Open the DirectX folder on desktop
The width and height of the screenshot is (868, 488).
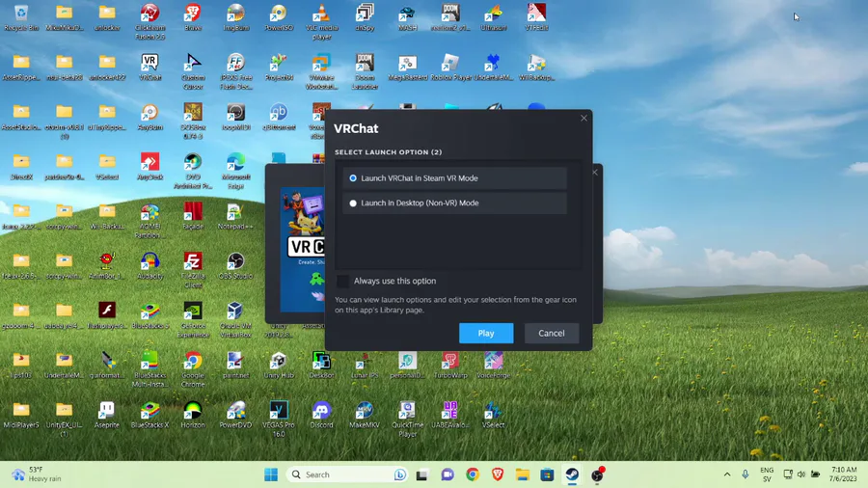point(21,167)
